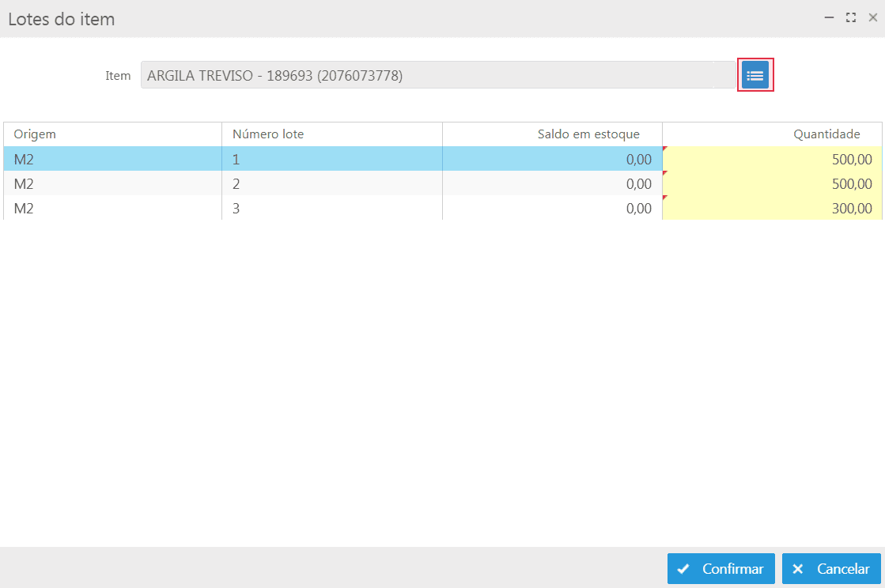Select the row for lot number 3
This screenshot has width=885, height=588.
pyautogui.click(x=331, y=209)
